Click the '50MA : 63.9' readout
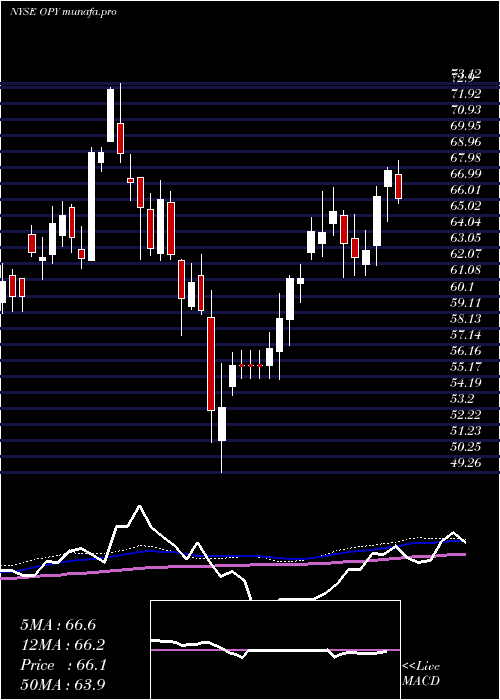The image size is (500, 700). [63, 685]
